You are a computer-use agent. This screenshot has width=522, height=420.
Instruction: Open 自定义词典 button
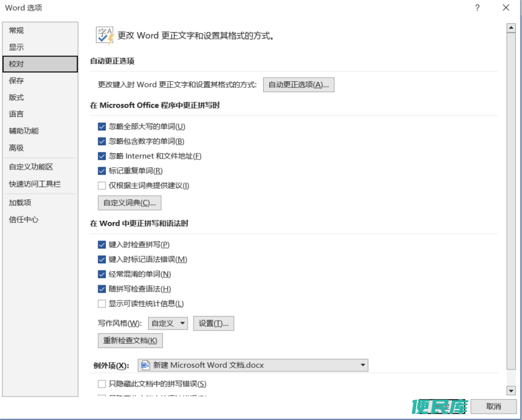(x=130, y=203)
